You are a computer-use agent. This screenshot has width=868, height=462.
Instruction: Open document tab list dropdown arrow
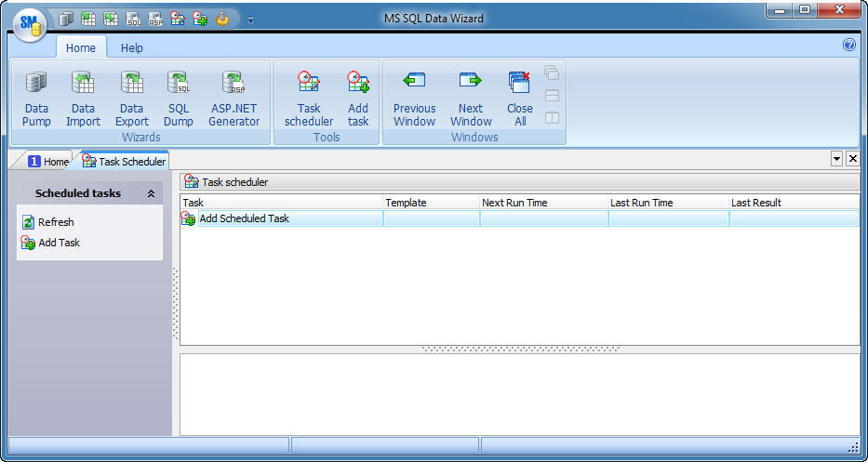(837, 159)
